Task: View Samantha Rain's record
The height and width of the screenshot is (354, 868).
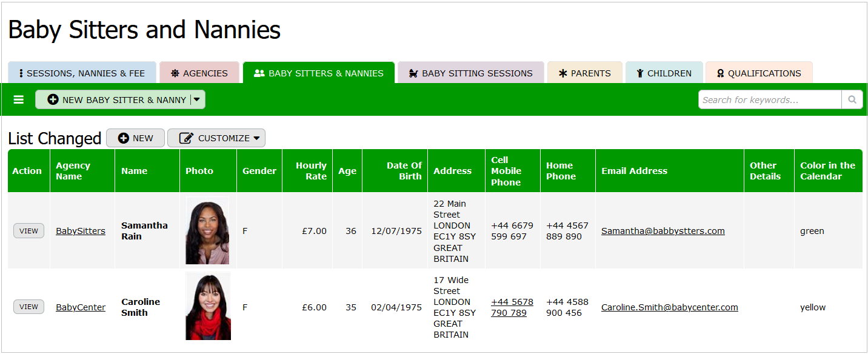Action: pyautogui.click(x=28, y=231)
